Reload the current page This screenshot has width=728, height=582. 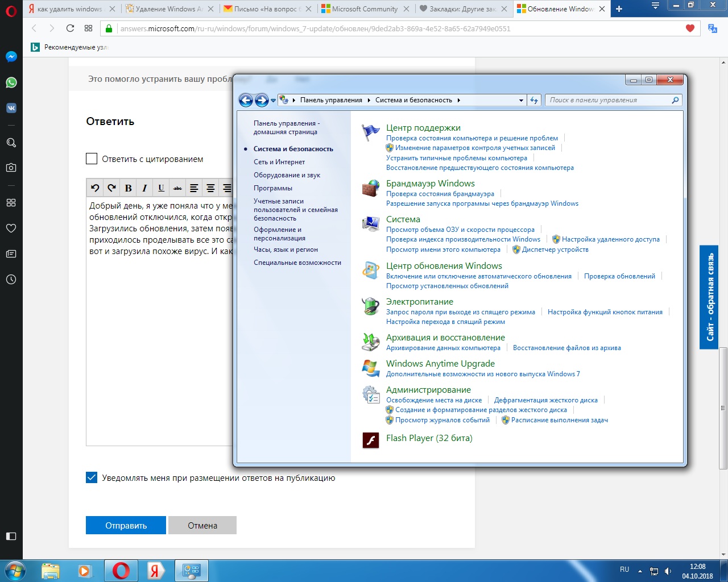tap(70, 28)
